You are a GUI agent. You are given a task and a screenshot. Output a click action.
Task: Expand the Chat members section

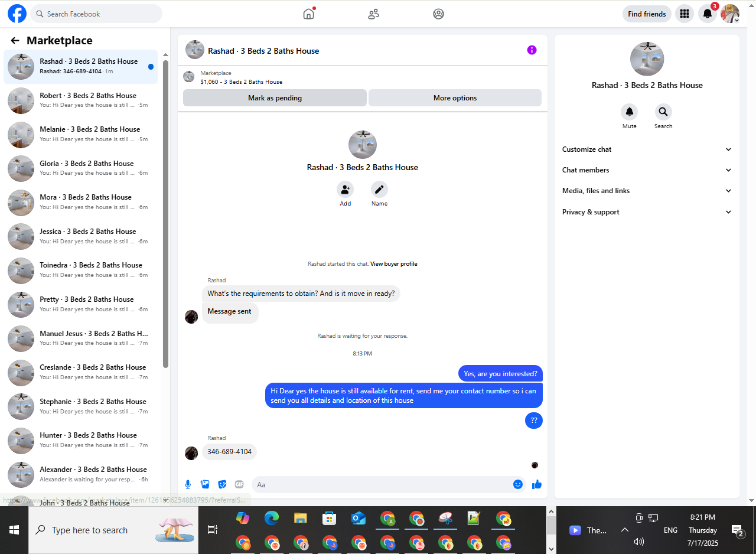pos(647,170)
